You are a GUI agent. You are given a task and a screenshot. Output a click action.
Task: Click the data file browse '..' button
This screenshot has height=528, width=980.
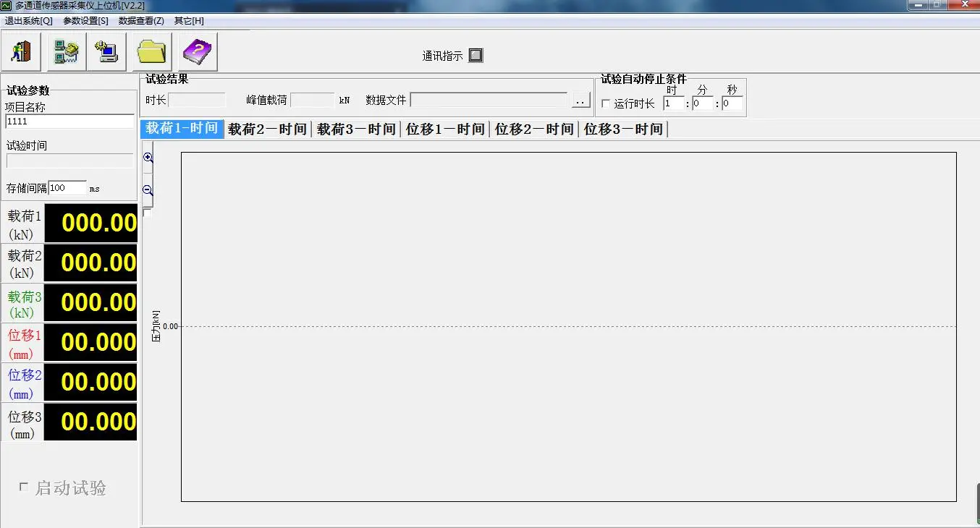click(581, 101)
